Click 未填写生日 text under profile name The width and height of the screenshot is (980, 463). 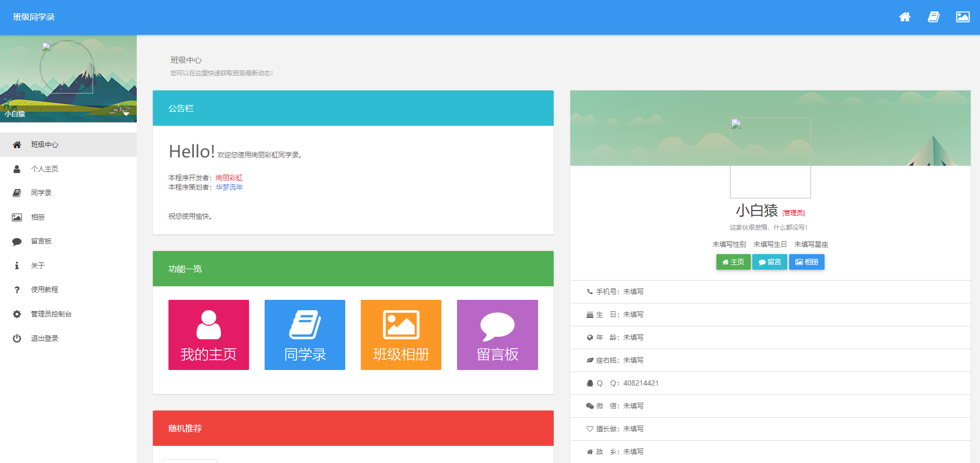(x=770, y=244)
